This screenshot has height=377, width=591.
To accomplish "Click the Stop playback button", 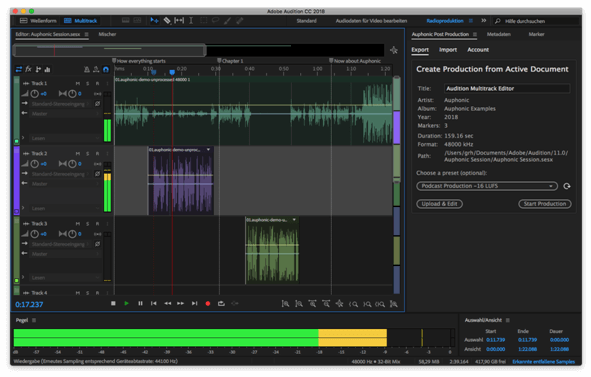I will coord(113,303).
